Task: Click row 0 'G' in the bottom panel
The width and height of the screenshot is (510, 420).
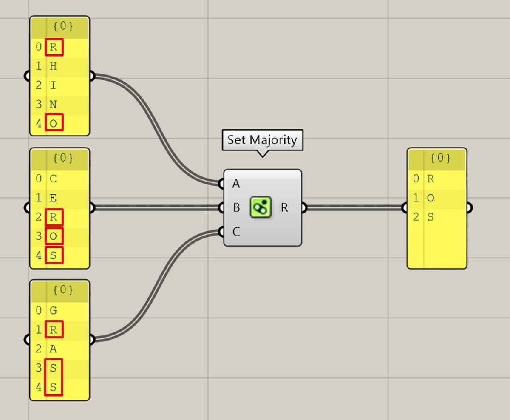Action: click(x=59, y=310)
